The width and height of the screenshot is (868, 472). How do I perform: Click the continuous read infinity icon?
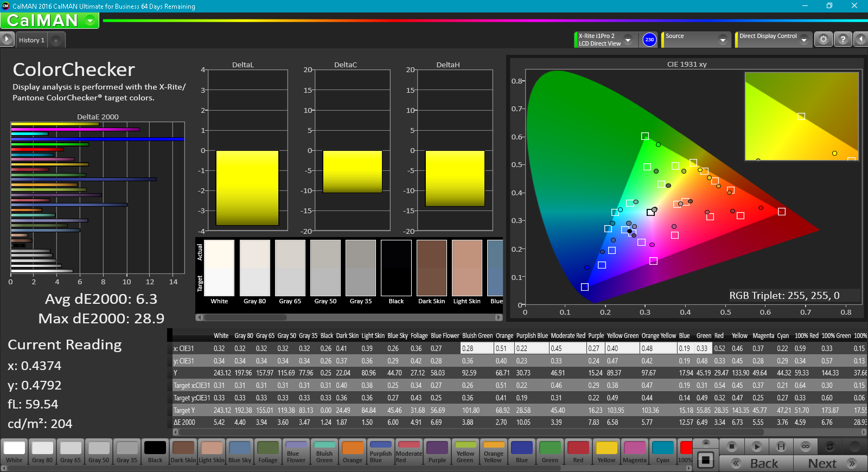coord(806,447)
